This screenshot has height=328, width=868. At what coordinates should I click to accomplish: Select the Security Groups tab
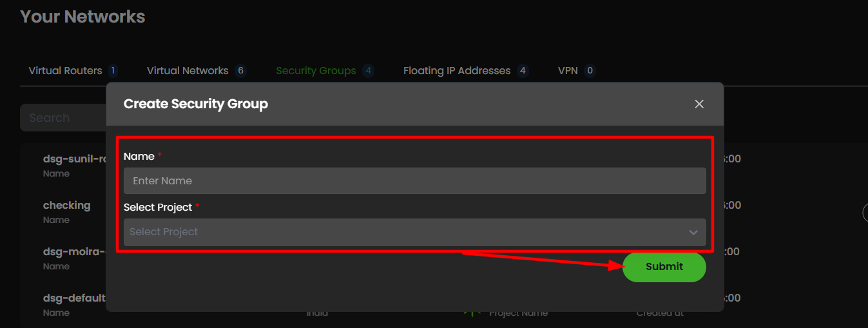tap(316, 71)
